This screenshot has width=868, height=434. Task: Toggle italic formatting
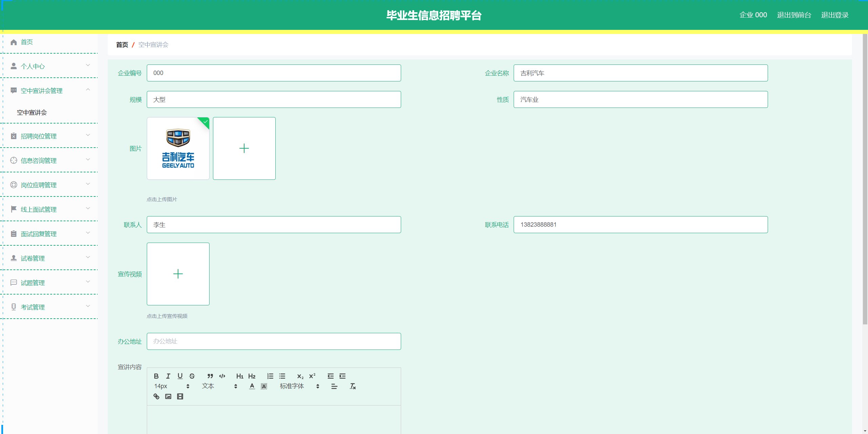(168, 376)
